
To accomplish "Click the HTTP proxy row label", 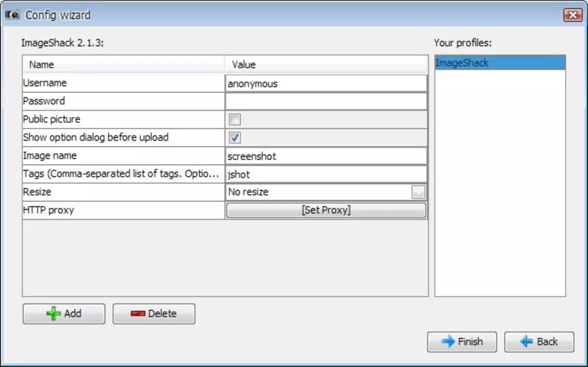I will pos(48,210).
